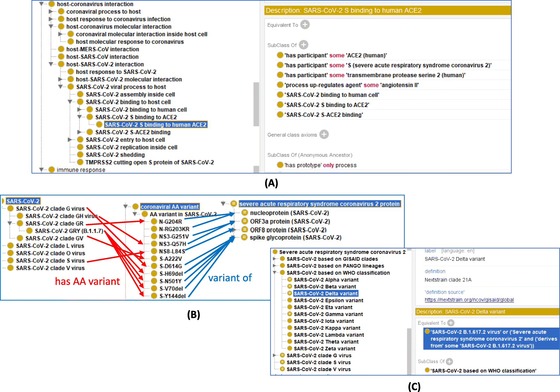This screenshot has width=560, height=392.
Task: Click icon beside 'has prototype' only process
Action: pyautogui.click(x=280, y=165)
